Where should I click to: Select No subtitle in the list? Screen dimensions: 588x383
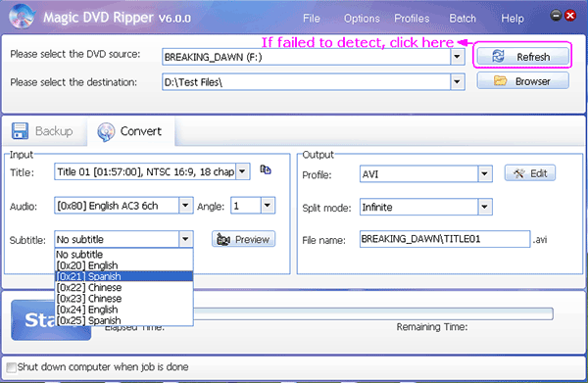(123, 255)
